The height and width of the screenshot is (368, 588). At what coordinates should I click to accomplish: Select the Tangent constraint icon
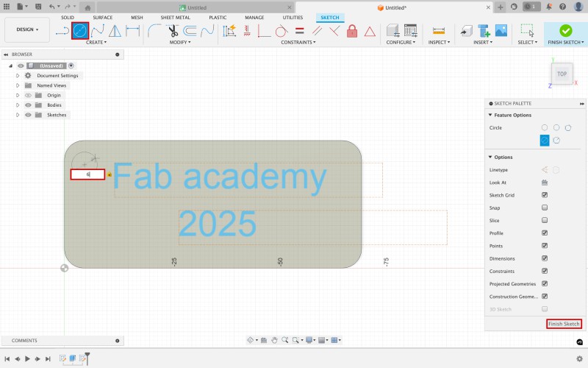pyautogui.click(x=282, y=31)
